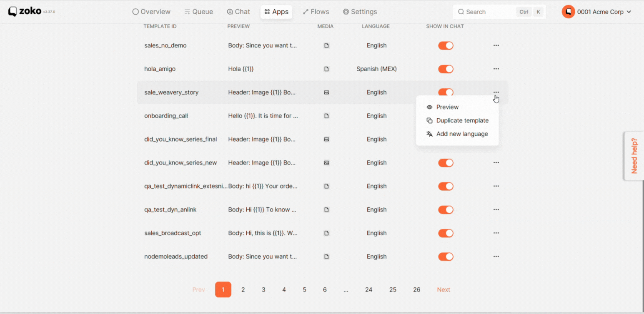Screen dimensions: 644x314
Task: Click the Acme Corp account avatar icon
Action: [x=568, y=12]
